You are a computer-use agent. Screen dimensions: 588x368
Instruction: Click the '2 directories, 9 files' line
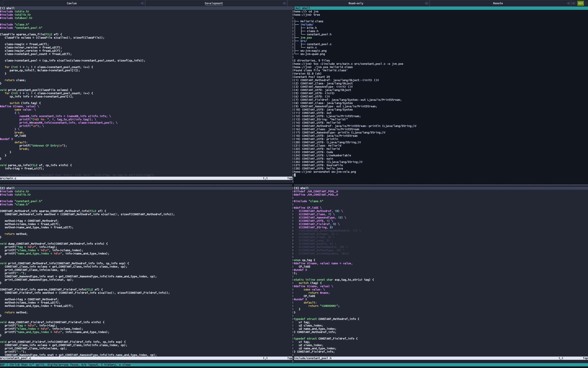pyautogui.click(x=312, y=61)
